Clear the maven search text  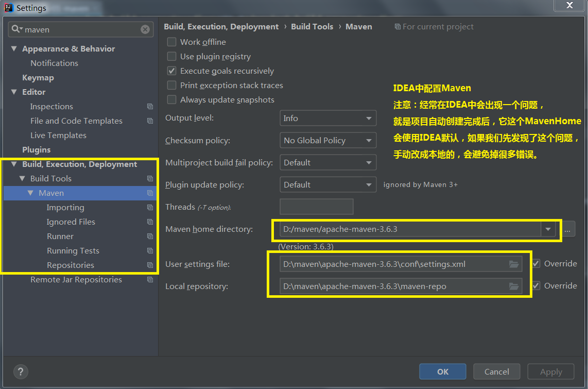coord(145,29)
